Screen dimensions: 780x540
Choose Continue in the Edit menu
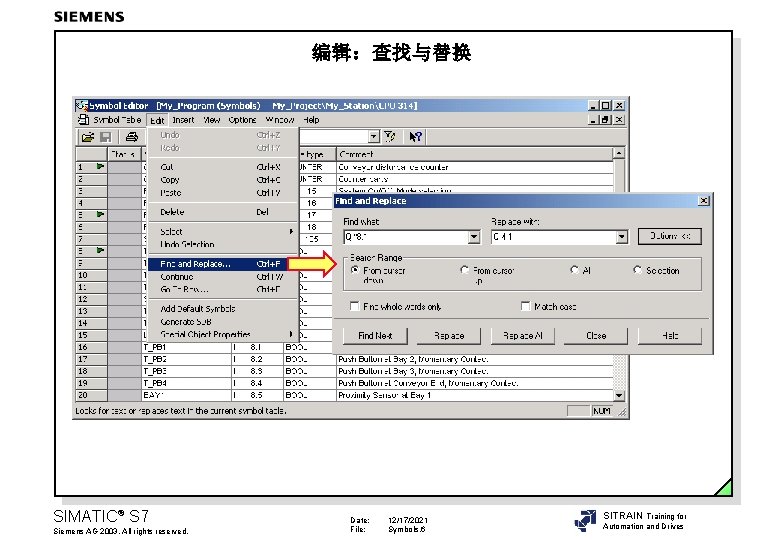pos(223,277)
